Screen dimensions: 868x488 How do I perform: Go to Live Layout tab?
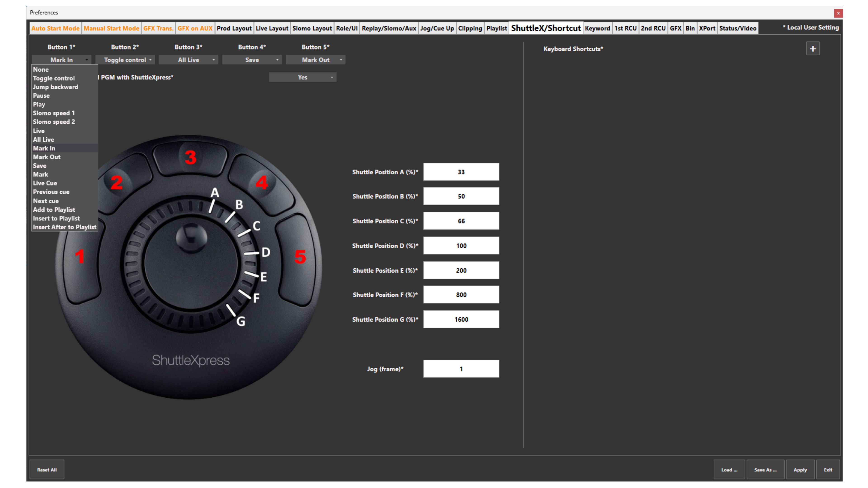272,28
